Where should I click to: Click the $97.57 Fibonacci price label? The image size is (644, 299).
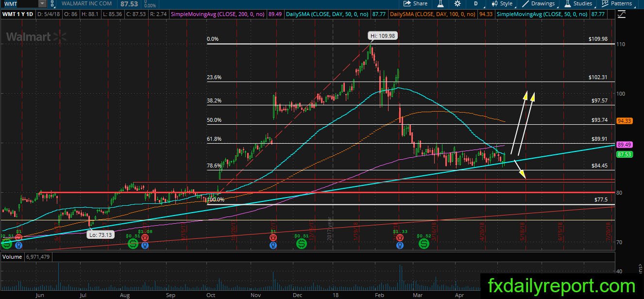(599, 100)
